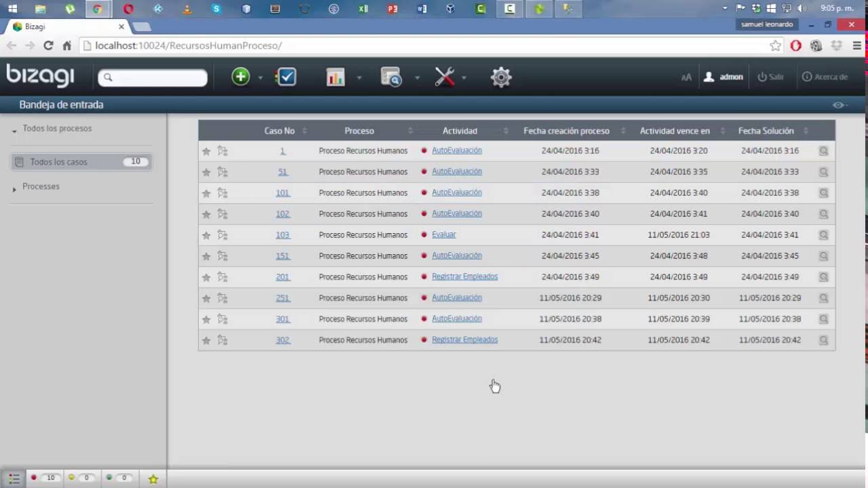Sort by Actividad column arrows
This screenshot has width=868, height=488.
tap(506, 131)
